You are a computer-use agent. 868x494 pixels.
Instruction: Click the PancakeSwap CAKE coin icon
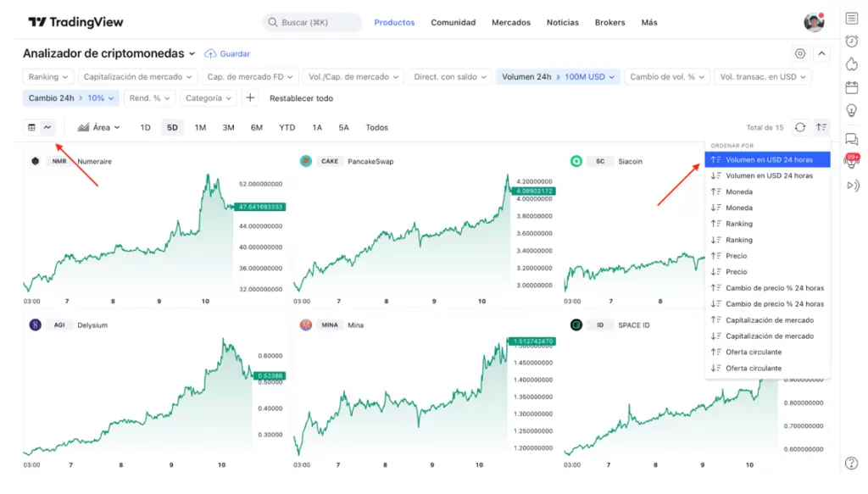[305, 161]
